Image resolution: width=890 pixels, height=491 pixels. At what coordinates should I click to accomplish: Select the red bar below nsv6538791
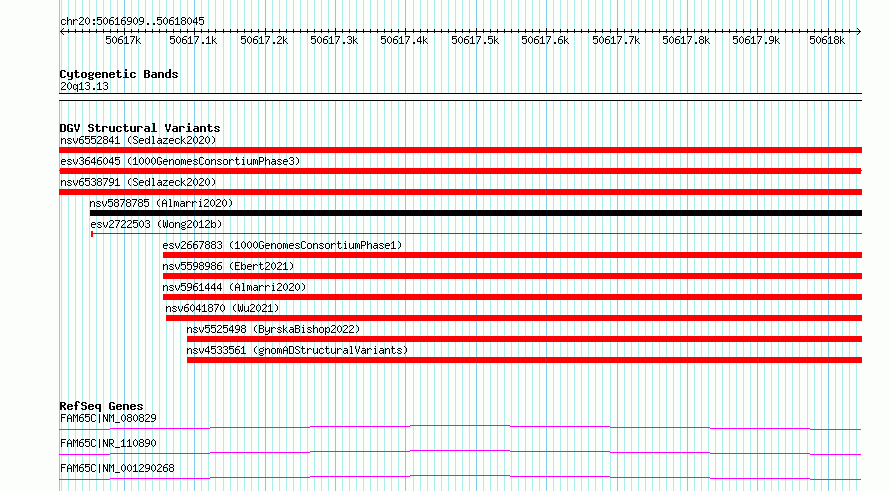click(x=460, y=192)
